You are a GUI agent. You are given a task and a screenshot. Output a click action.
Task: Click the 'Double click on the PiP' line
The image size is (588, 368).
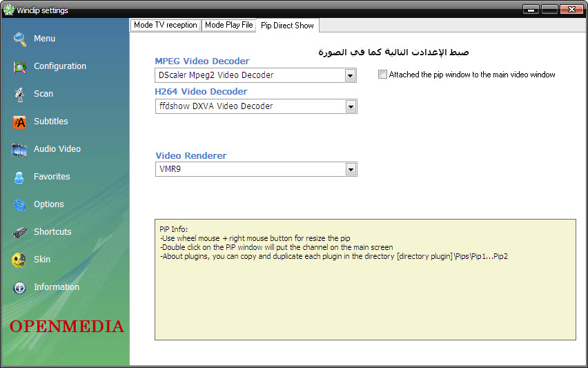276,247
